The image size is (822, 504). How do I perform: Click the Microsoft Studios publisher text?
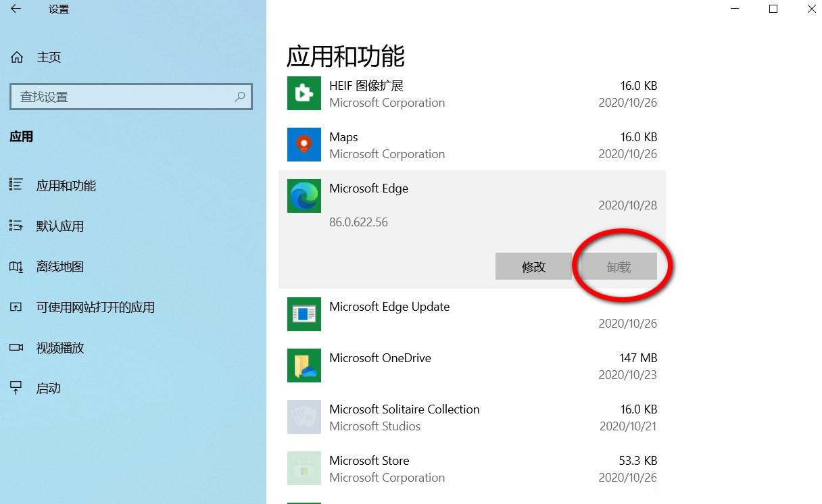(x=375, y=426)
